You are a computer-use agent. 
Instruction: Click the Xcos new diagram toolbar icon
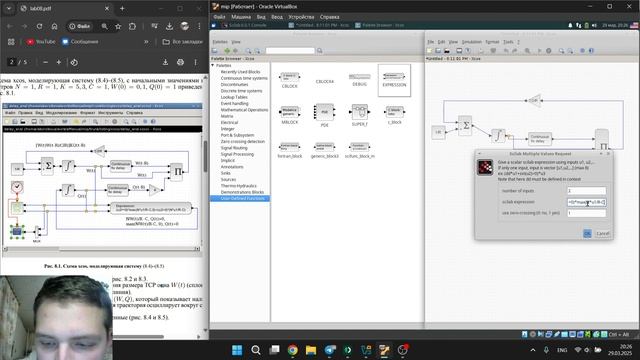point(429,51)
